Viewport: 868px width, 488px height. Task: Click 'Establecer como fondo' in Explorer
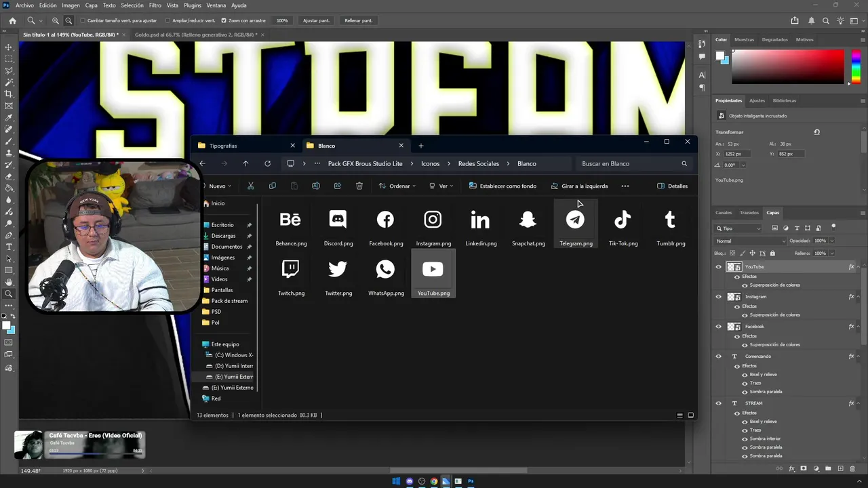tap(502, 186)
